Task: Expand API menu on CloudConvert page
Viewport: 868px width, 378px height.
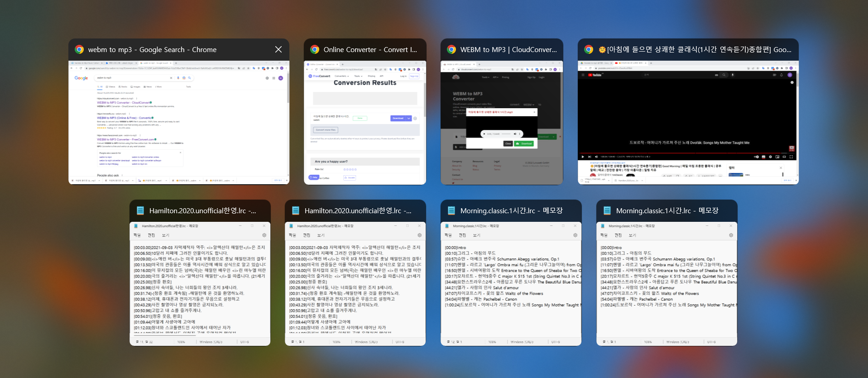Action: pos(495,77)
